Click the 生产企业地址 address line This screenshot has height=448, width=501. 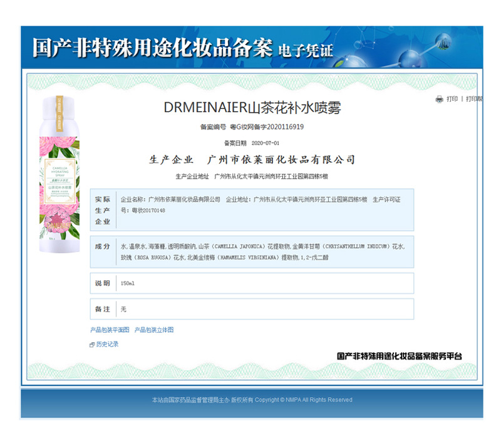click(252, 176)
